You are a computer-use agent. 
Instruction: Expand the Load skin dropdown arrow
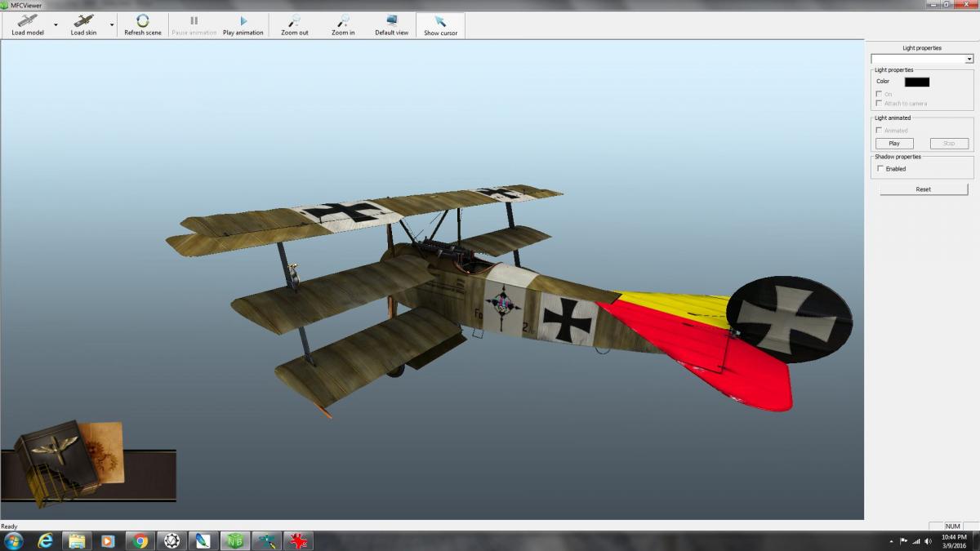pyautogui.click(x=112, y=25)
